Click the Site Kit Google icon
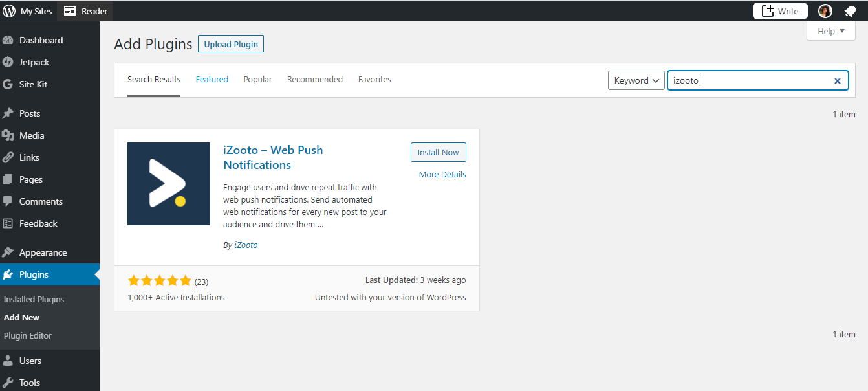This screenshot has height=391, width=868. 8,84
